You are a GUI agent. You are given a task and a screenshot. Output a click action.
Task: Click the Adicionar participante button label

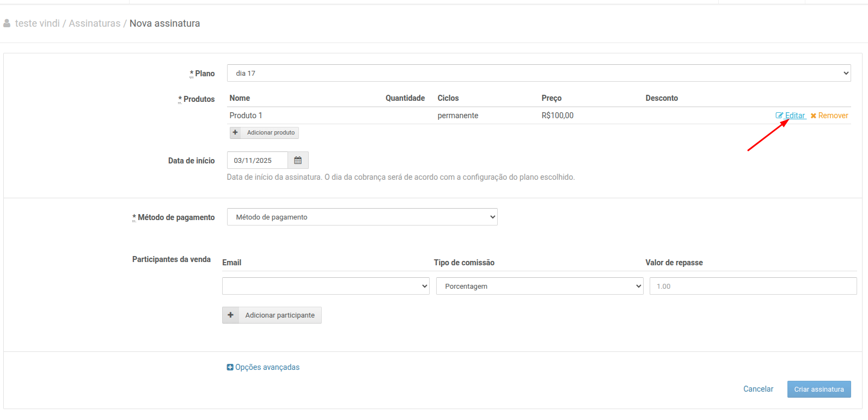pyautogui.click(x=279, y=315)
